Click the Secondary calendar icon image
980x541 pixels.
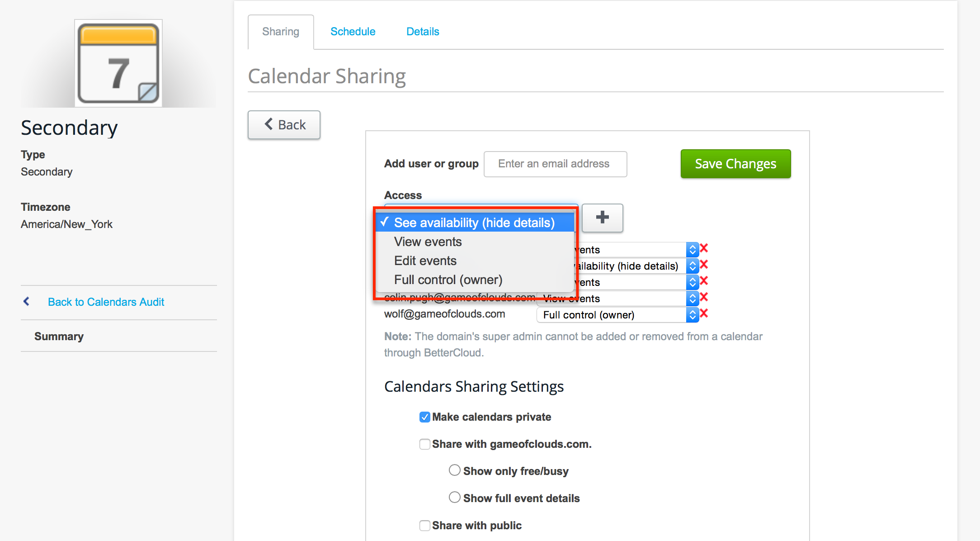pyautogui.click(x=118, y=63)
